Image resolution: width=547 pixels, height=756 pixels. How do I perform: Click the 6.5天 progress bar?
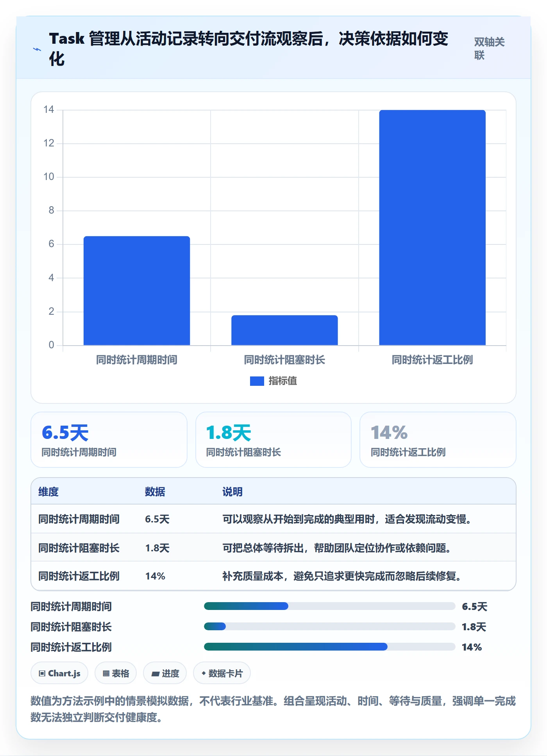(x=329, y=606)
